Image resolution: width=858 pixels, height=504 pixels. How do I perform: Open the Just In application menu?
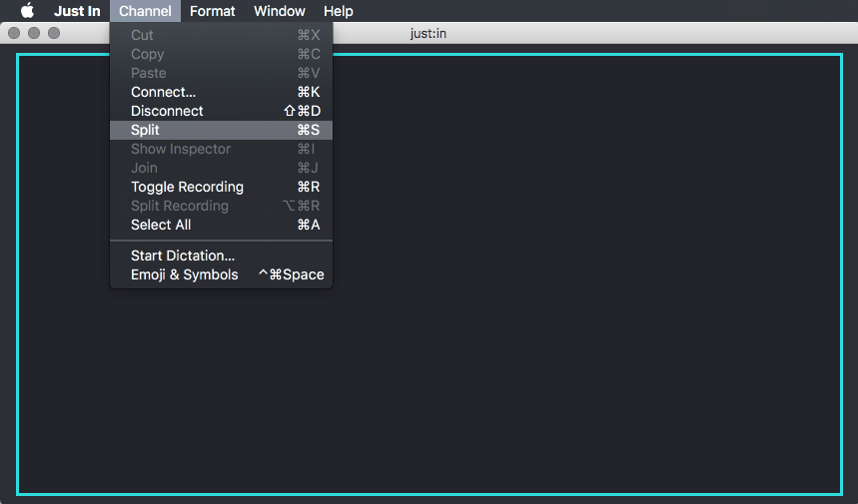[x=77, y=11]
